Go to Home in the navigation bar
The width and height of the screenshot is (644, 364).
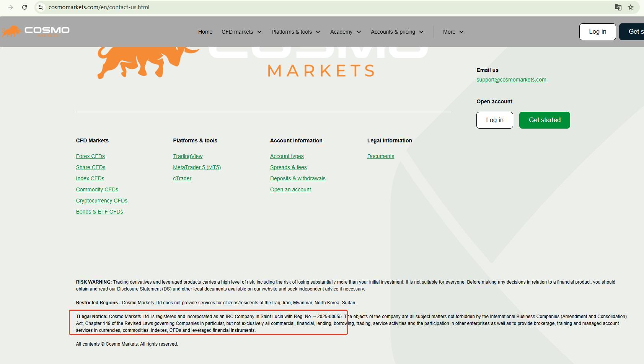point(205,32)
